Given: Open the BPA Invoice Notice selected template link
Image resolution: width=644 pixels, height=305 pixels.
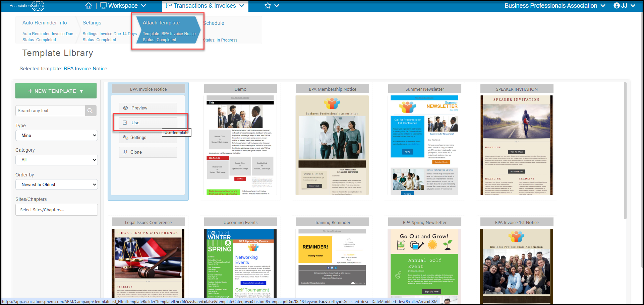Looking at the screenshot, I should (x=85, y=69).
